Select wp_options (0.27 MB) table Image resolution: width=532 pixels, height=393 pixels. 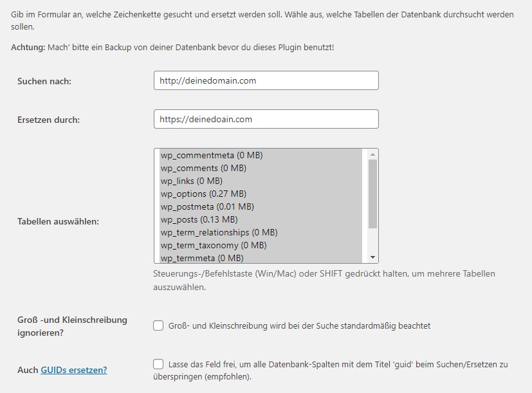coord(261,194)
